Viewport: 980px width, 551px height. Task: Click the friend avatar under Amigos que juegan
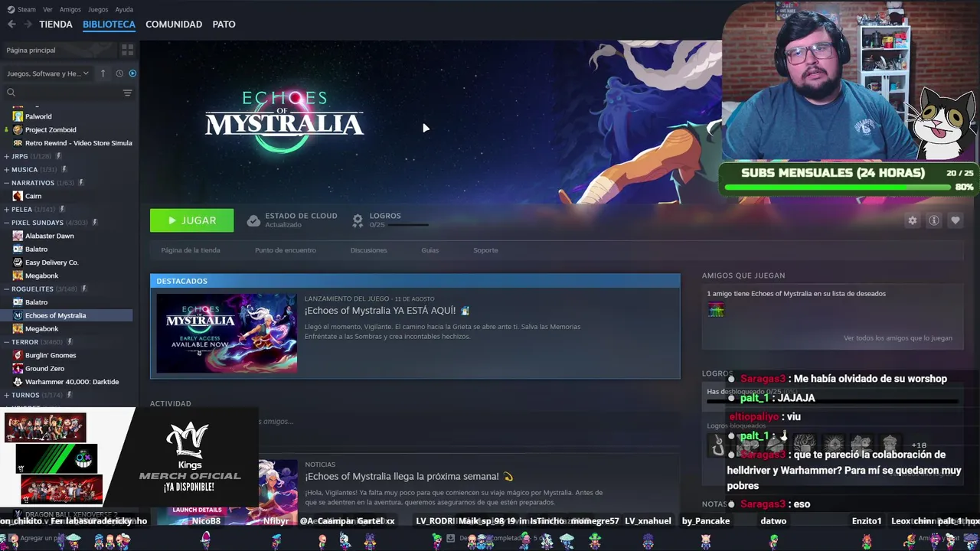click(716, 309)
